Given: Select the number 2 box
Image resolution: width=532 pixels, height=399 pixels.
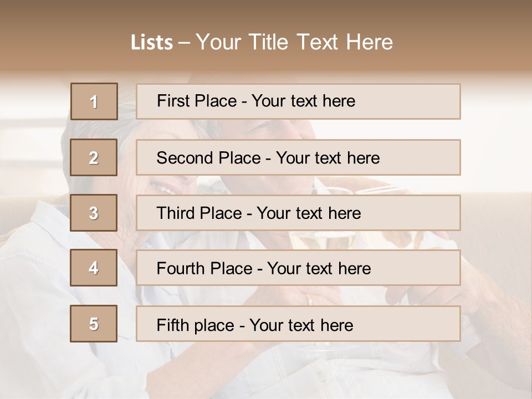Looking at the screenshot, I should pos(94,158).
